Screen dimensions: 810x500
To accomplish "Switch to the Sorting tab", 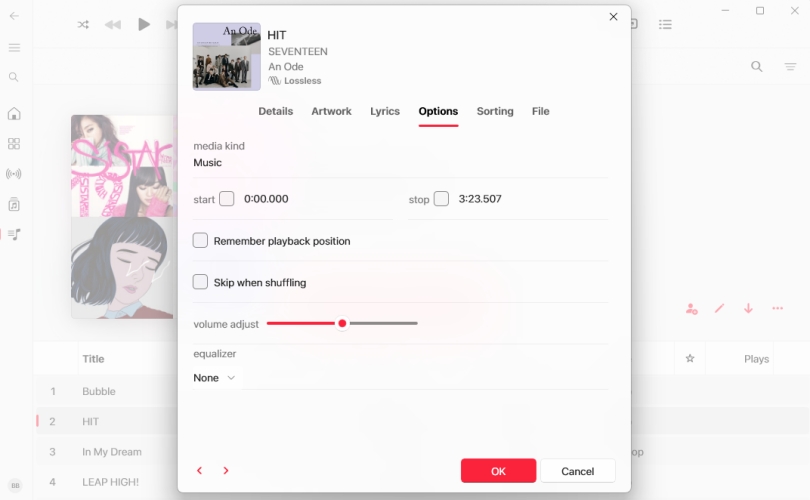I will coord(495,111).
